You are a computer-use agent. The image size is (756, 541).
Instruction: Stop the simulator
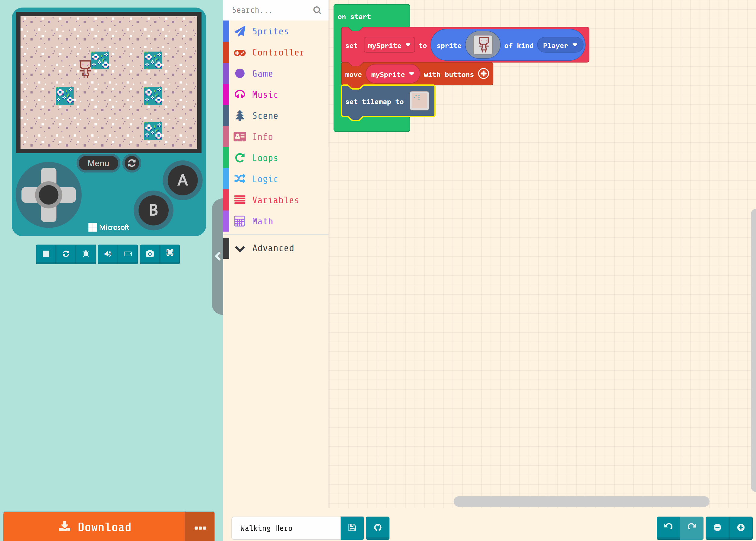pyautogui.click(x=46, y=254)
